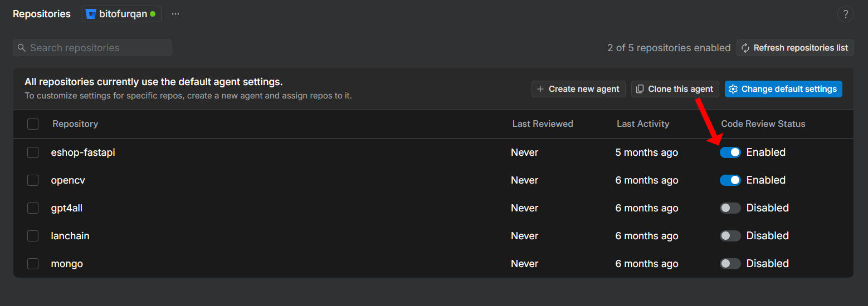Select the eshop-fastapi row checkbox
This screenshot has width=868, height=306.
point(33,152)
